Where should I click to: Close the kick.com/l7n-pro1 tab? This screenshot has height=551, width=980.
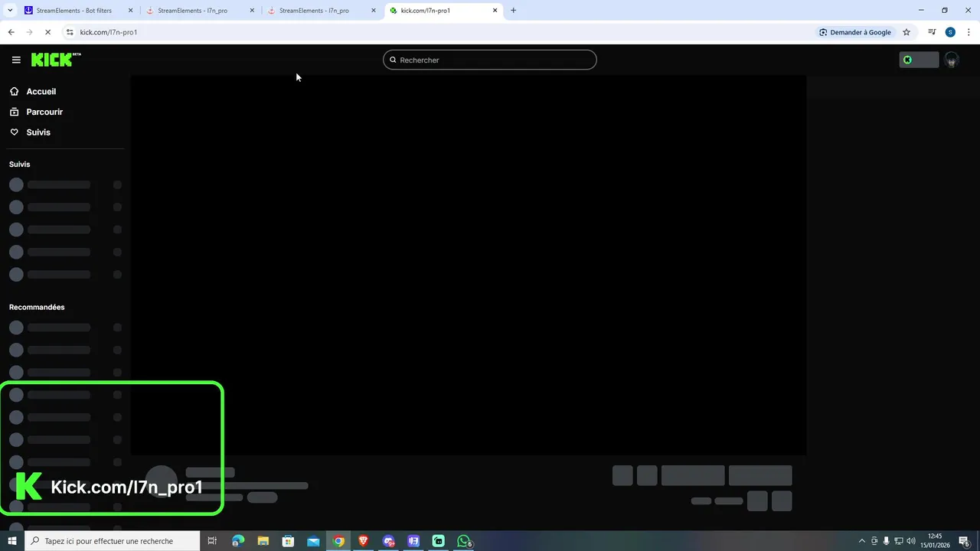(x=495, y=11)
